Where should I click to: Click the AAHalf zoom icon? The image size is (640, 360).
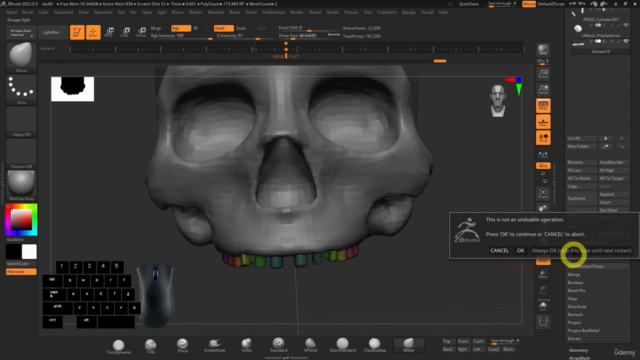tap(543, 89)
